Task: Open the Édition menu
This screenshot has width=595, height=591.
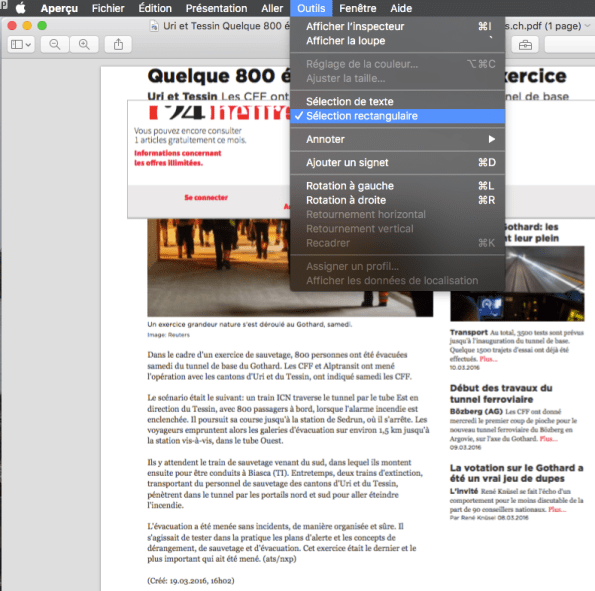Action: click(x=155, y=8)
